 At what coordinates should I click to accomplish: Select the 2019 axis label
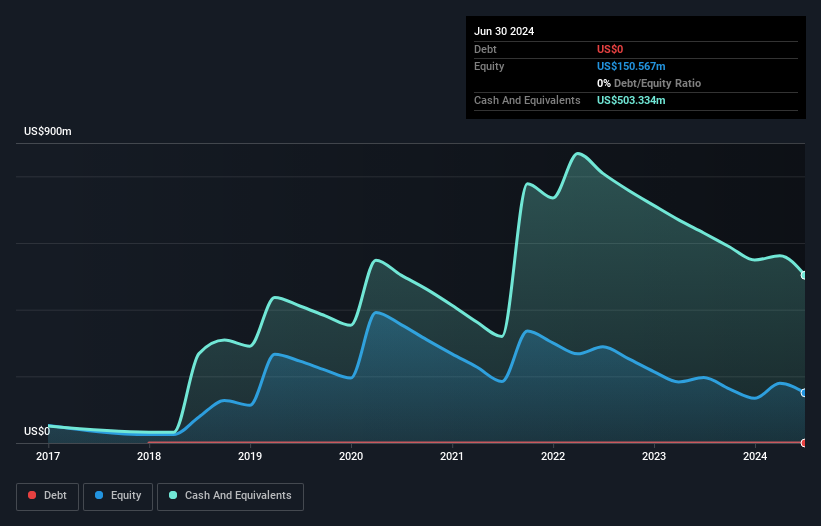pyautogui.click(x=250, y=456)
